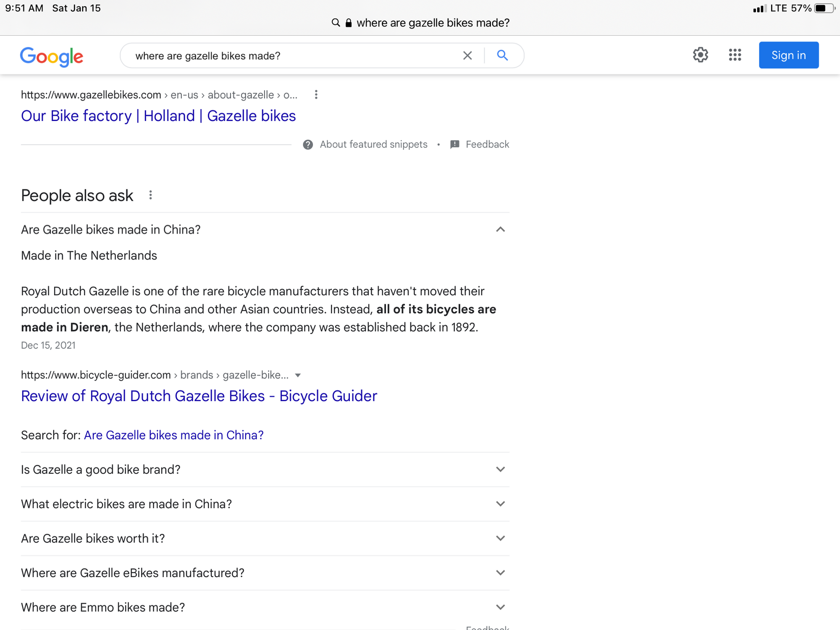Clear the search box with X
840x630 pixels.
pyautogui.click(x=467, y=55)
